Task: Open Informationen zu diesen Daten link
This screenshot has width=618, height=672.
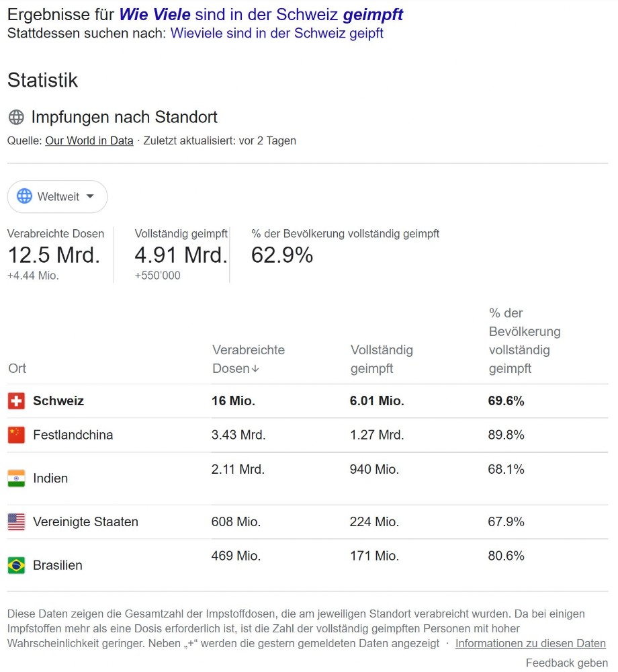Action: 530,644
